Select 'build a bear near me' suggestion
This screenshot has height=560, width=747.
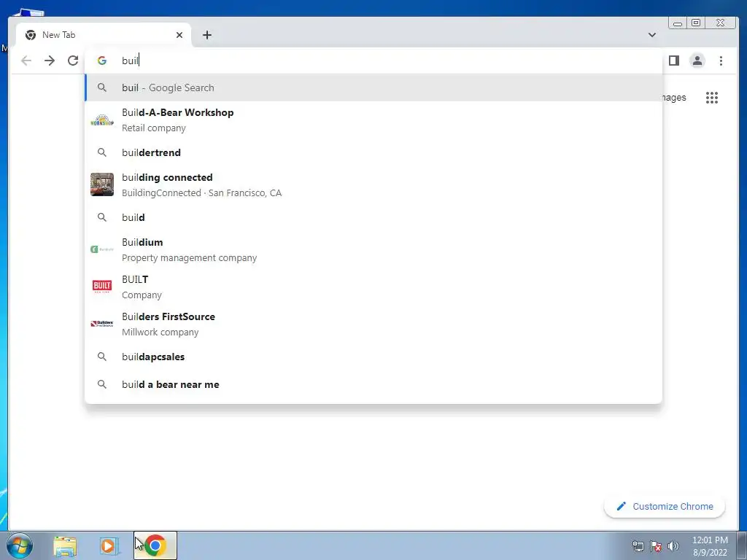click(x=373, y=384)
